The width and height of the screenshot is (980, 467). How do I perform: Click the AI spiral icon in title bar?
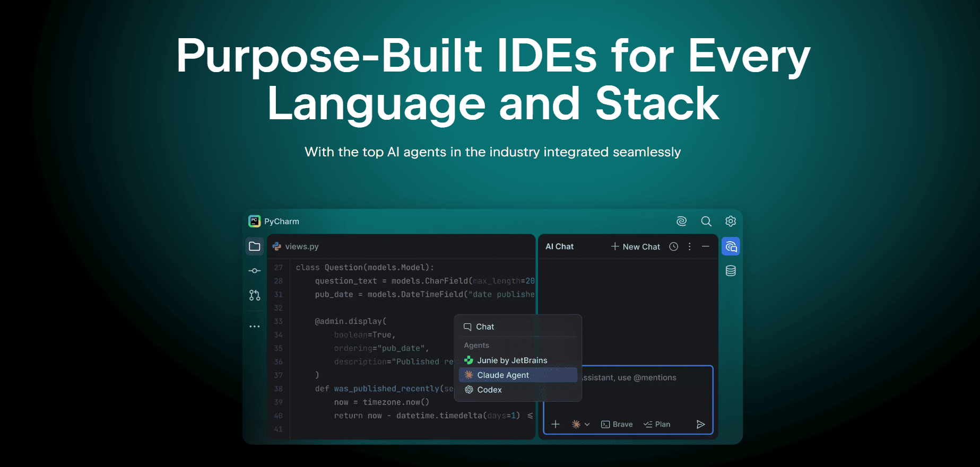pos(682,221)
